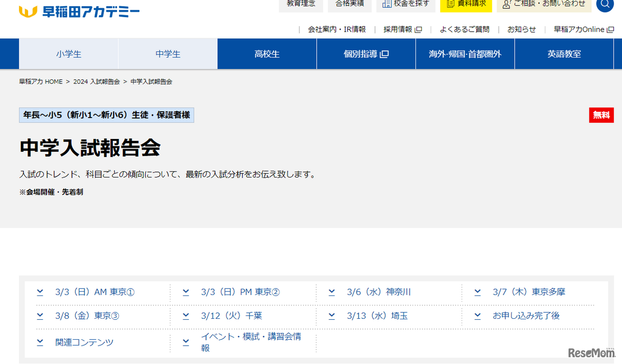The image size is (622, 364).
Task: Jump to 3/6（水）神奈川 section
Action: click(x=379, y=292)
